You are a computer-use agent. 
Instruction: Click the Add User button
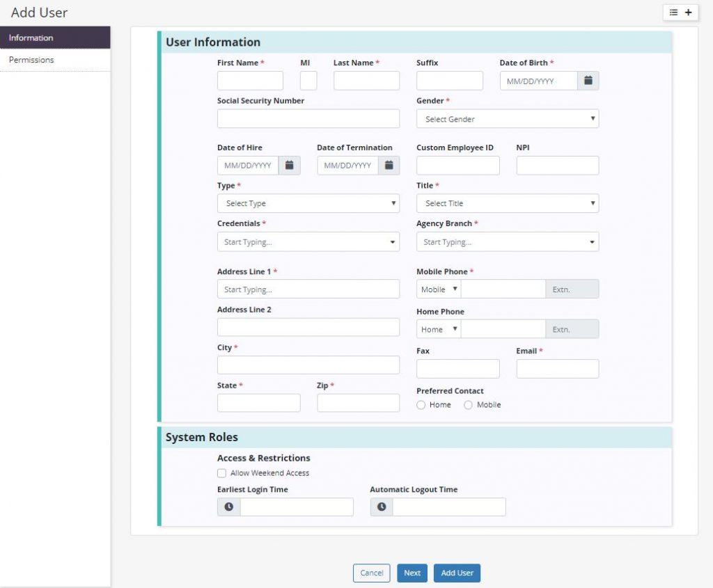457,573
